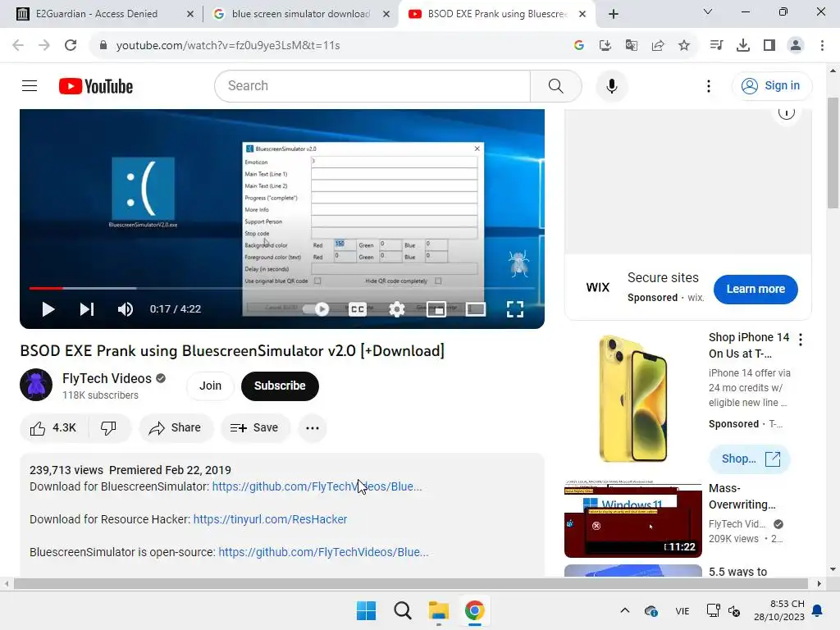Open the Chrome profile avatar
840x630 pixels.
(x=796, y=46)
